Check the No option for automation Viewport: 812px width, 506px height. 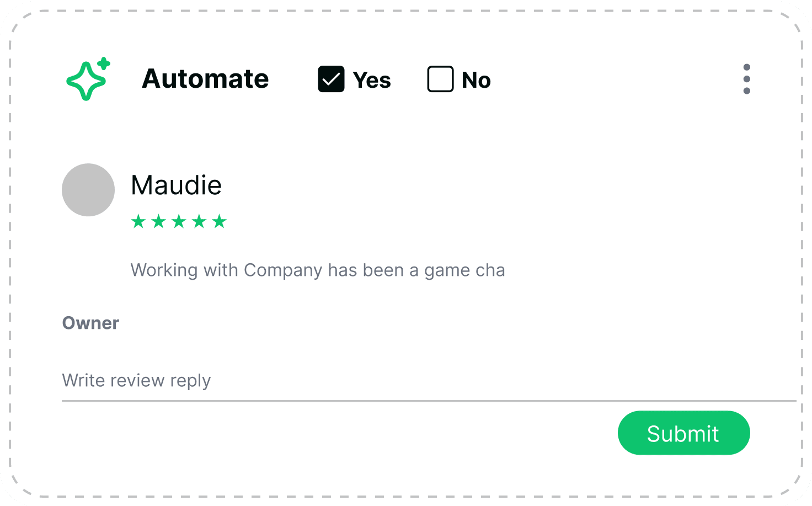(440, 79)
